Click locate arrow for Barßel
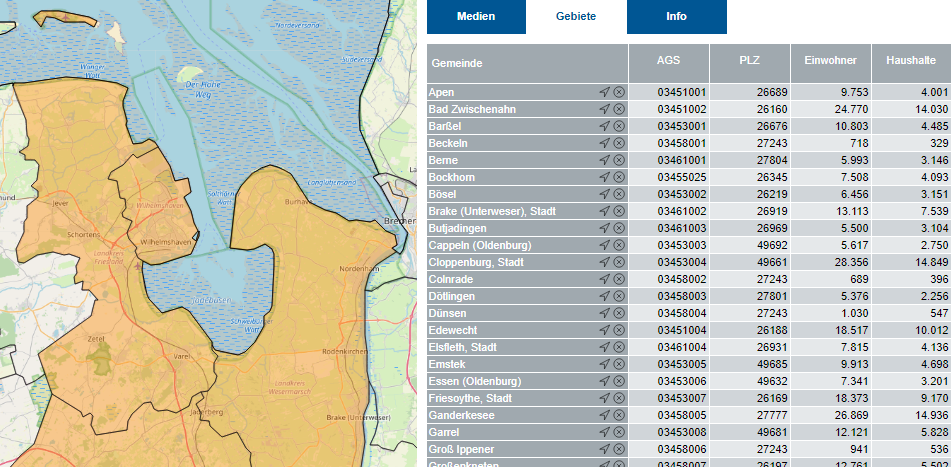 [604, 126]
